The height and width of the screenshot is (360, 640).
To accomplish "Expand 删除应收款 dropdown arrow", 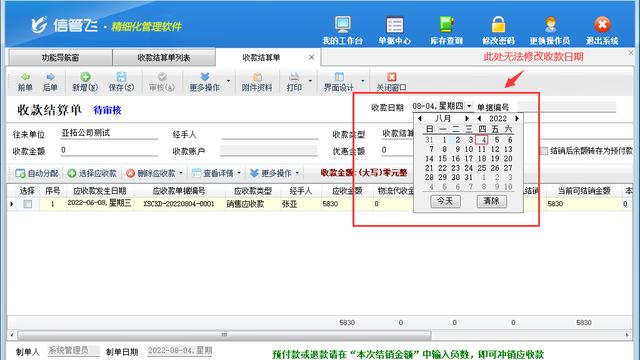I will pos(181,173).
